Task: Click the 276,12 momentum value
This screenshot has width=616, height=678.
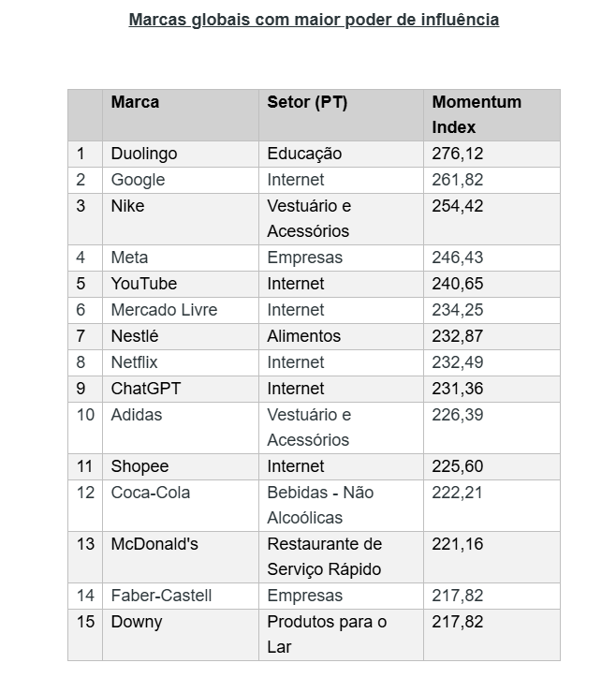Action: coord(458,154)
